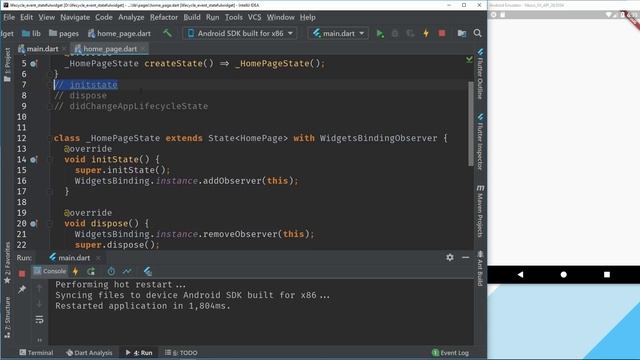Click the red Stop button in Run panel

(22, 273)
